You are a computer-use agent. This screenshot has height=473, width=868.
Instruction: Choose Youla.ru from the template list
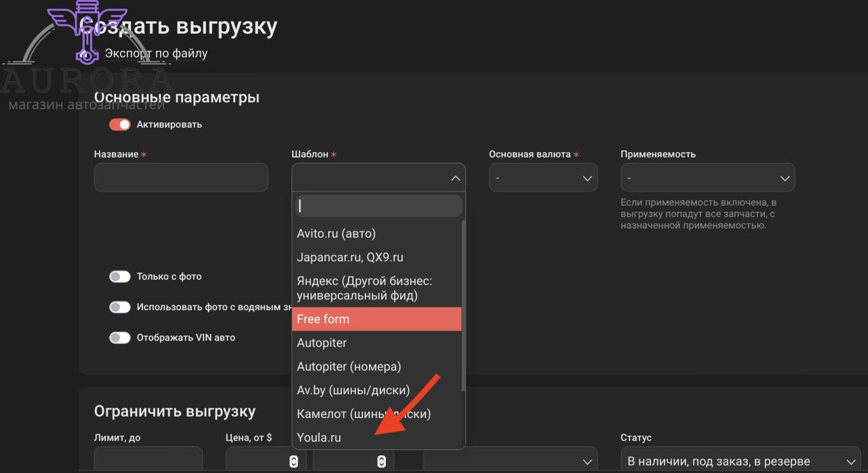point(319,438)
